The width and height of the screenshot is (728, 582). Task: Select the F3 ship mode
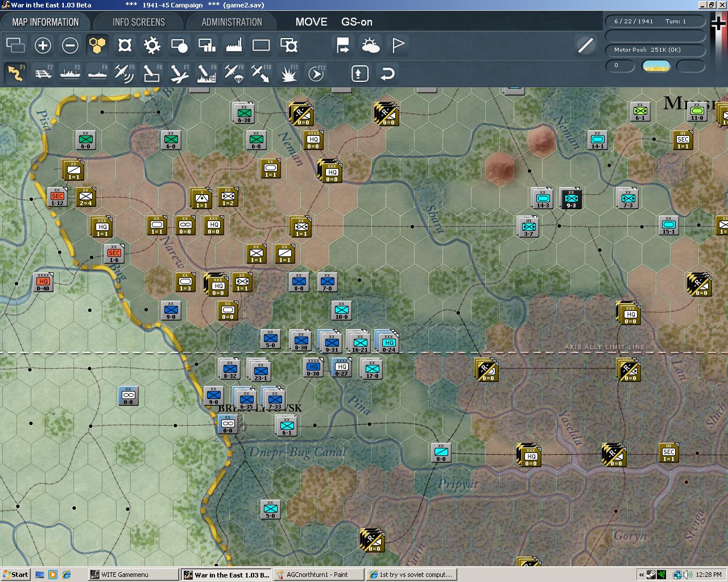pos(70,73)
